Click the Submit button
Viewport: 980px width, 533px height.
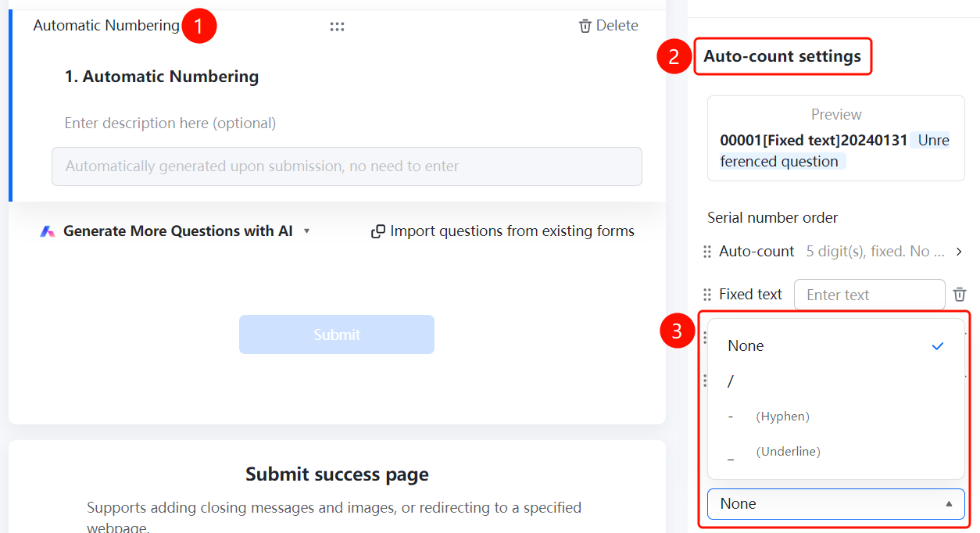(x=337, y=334)
